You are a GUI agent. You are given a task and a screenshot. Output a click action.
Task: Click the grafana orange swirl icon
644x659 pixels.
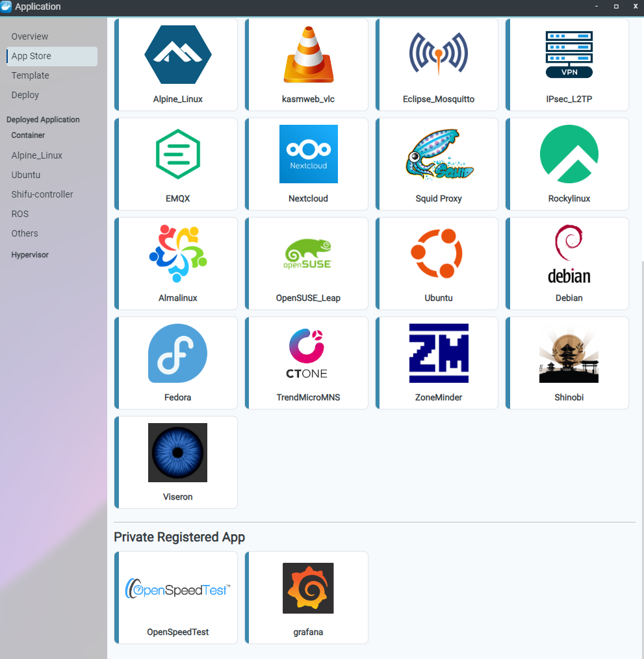click(308, 588)
